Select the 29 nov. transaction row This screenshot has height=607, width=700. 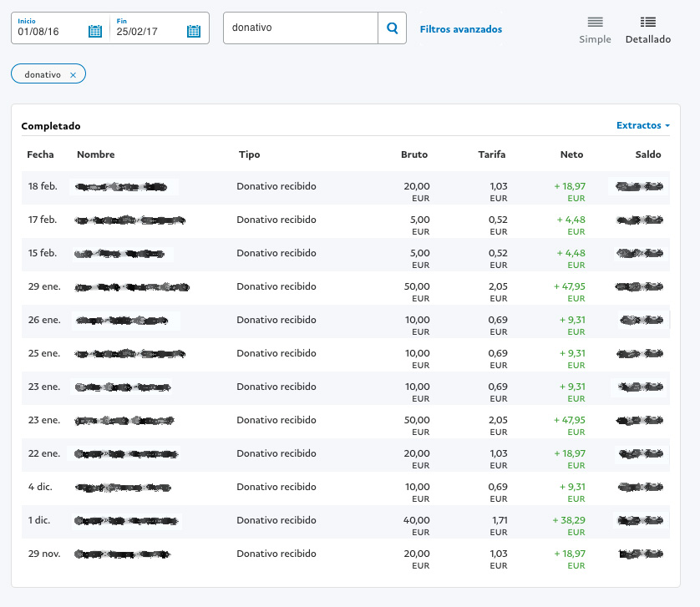pyautogui.click(x=276, y=554)
